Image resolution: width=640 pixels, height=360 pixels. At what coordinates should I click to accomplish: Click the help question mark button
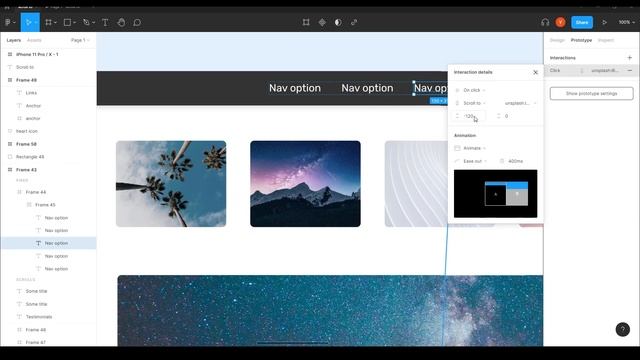(x=622, y=329)
